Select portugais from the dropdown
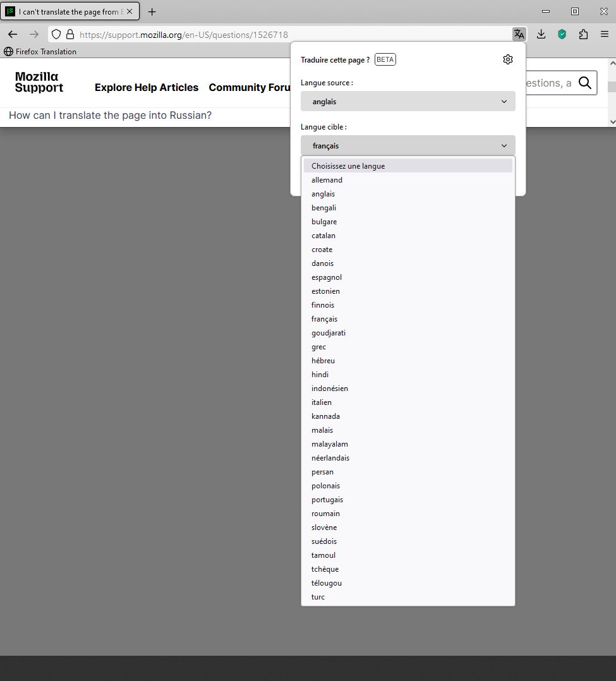This screenshot has width=616, height=681. coord(408,500)
